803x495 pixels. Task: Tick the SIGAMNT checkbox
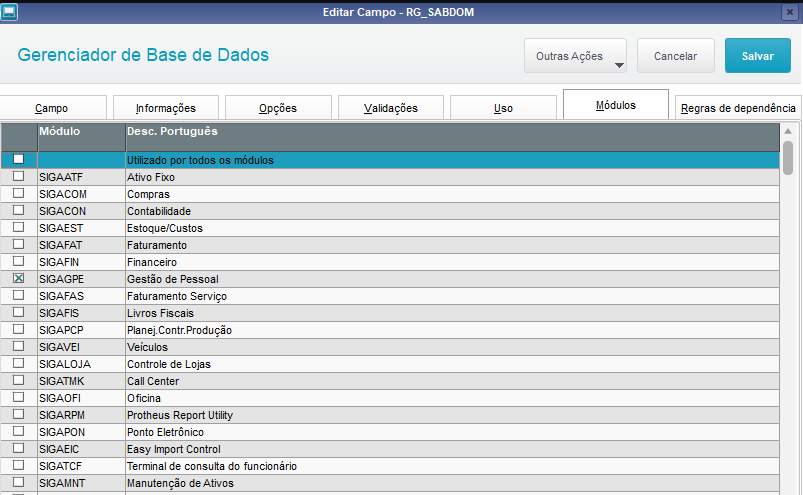pos(18,482)
